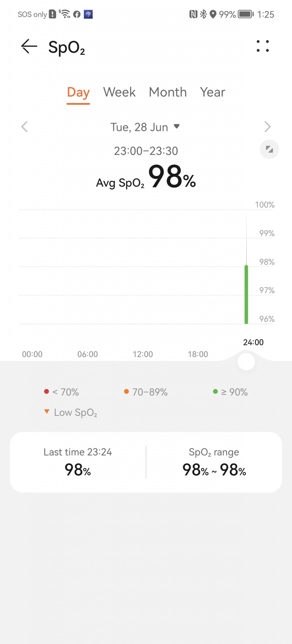Tap the Facebook notification icon in status bar
This screenshot has height=644, width=292.
click(77, 14)
